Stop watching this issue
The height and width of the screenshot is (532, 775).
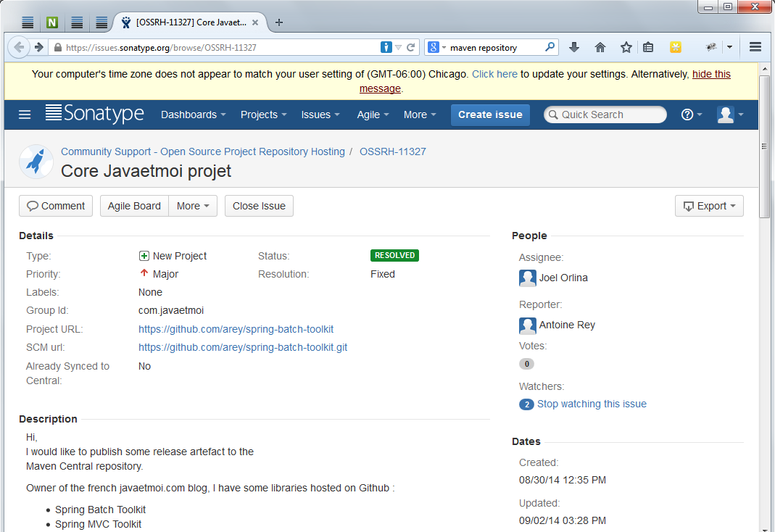click(592, 404)
